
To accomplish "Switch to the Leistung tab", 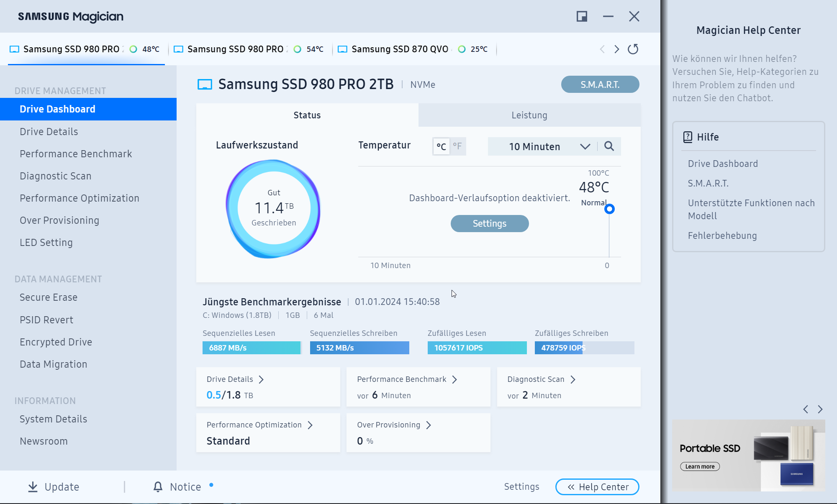I will pyautogui.click(x=529, y=115).
